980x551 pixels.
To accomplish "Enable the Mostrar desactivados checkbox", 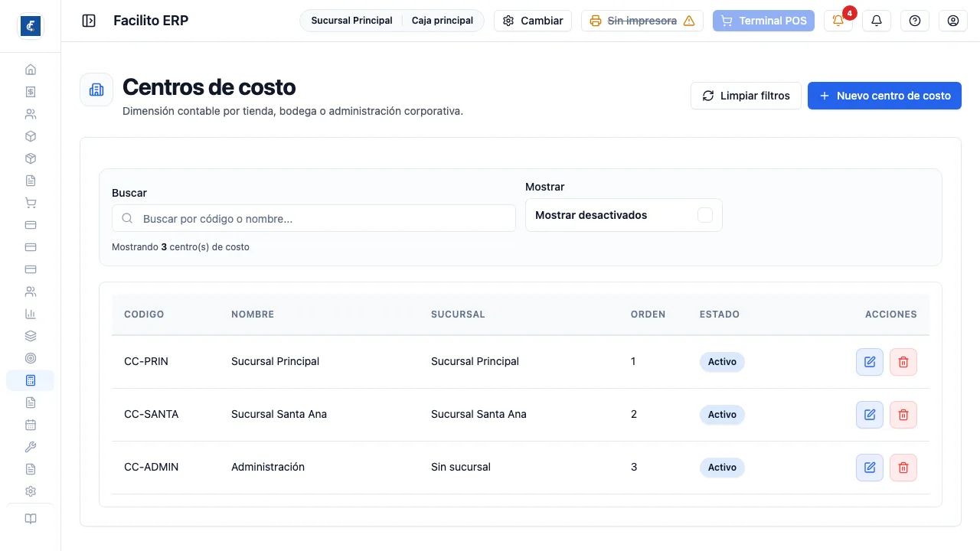I will coord(705,215).
